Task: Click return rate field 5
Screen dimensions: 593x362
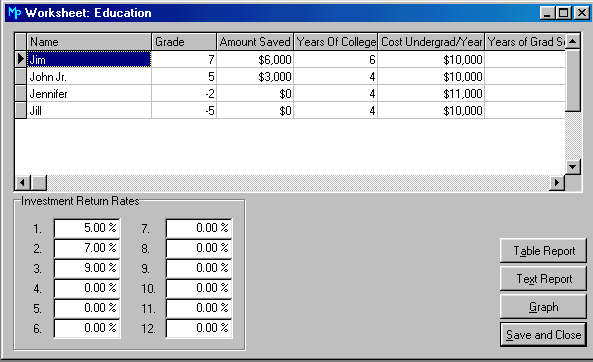Action: [87, 308]
